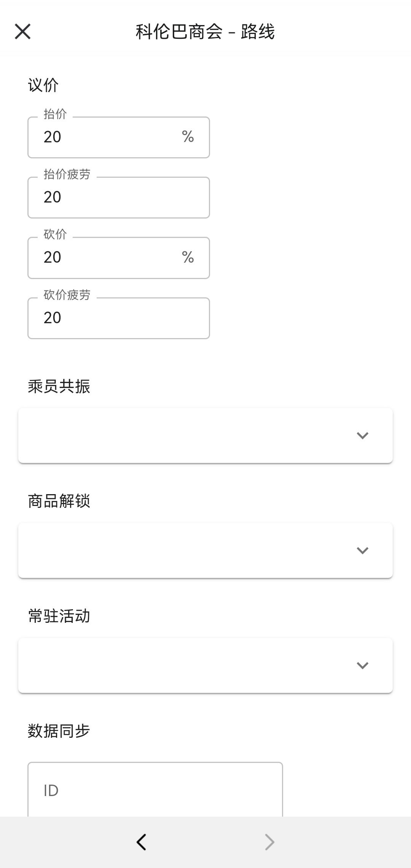
Task: Enter the ID field under 数据同步
Action: [155, 790]
